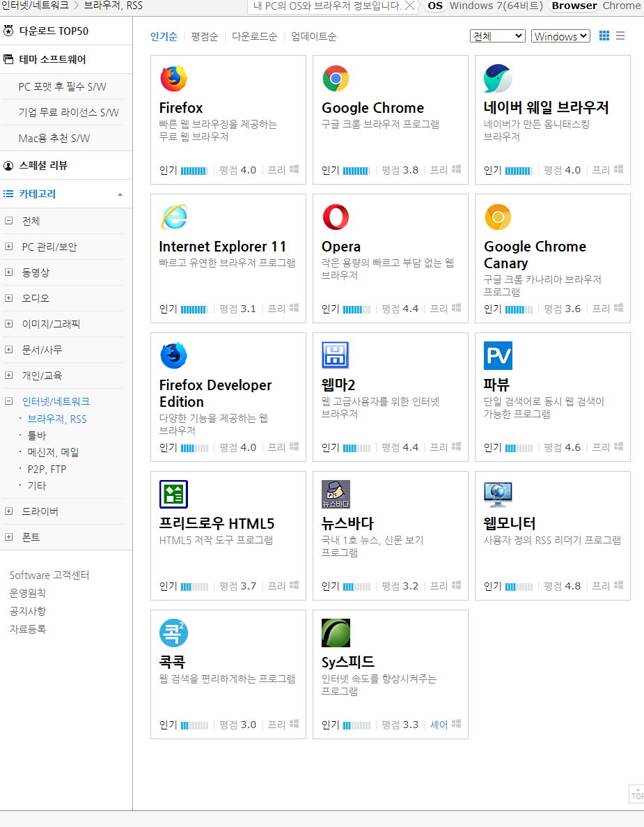644x827 pixels.
Task: Click Windows icon in Opera card
Action: pyautogui.click(x=457, y=308)
